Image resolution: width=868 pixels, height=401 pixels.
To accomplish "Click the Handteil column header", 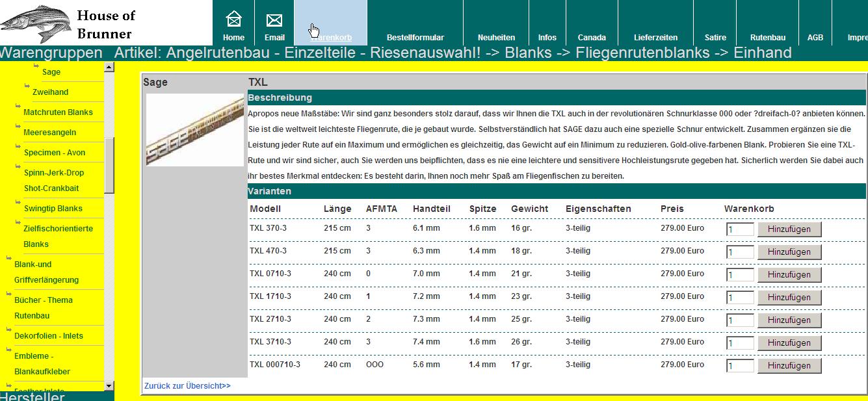I will pyautogui.click(x=432, y=209).
